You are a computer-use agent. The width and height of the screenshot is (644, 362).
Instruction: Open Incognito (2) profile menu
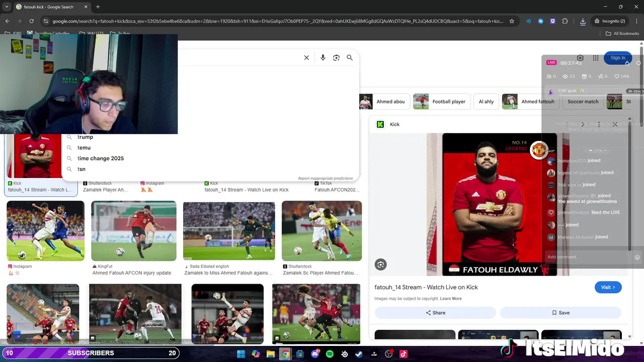point(609,21)
